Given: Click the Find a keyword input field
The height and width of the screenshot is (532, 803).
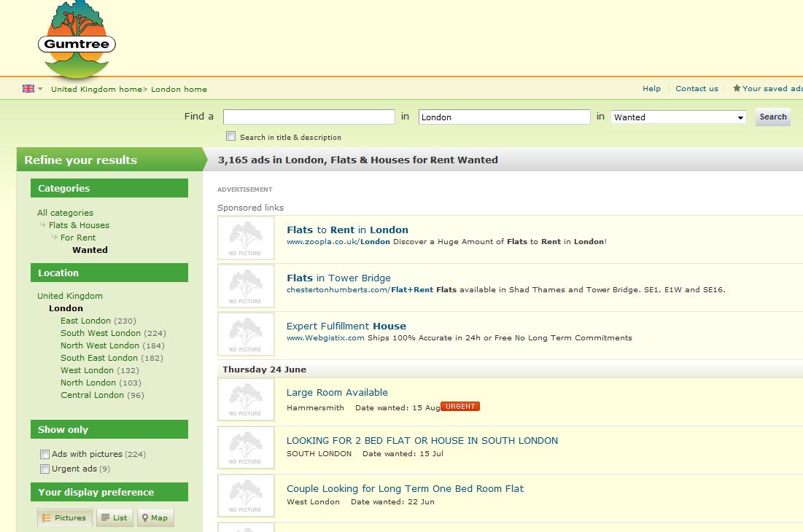Looking at the screenshot, I should (309, 117).
